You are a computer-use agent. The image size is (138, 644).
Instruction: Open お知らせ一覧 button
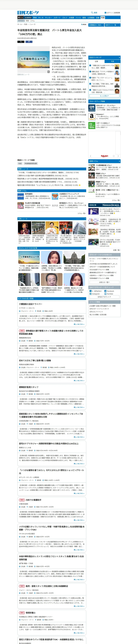[x=104, y=282]
